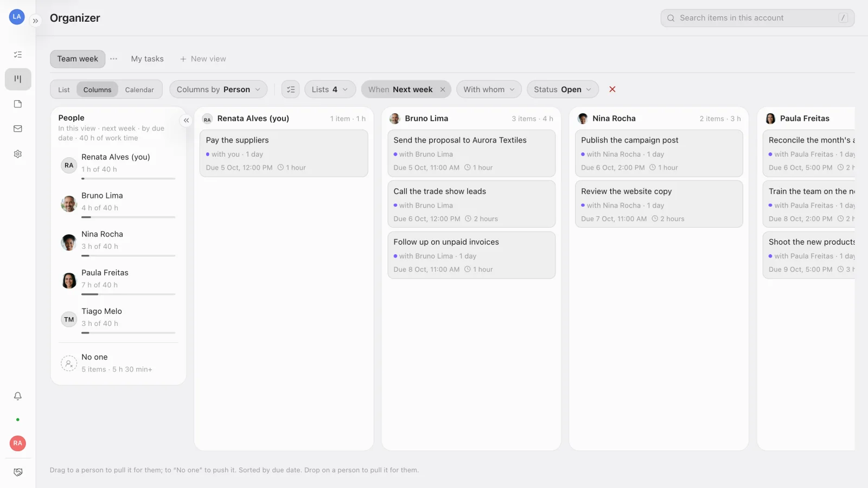Open the Publish the campaign post card
868x488 pixels.
coord(659,153)
